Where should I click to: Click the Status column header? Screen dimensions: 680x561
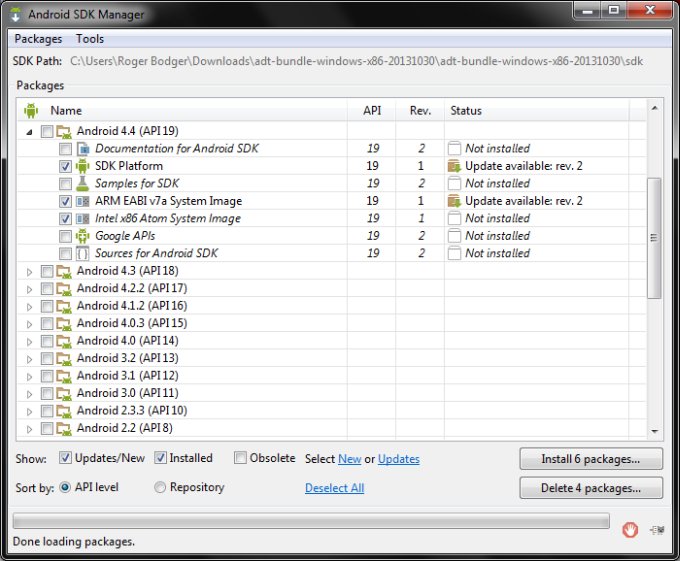point(536,111)
